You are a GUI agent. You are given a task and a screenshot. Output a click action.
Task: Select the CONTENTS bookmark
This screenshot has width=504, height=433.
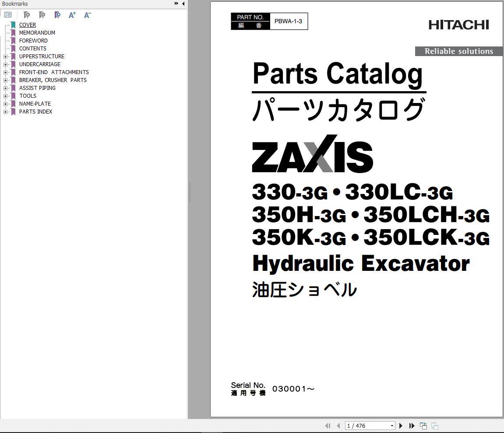pyautogui.click(x=32, y=49)
